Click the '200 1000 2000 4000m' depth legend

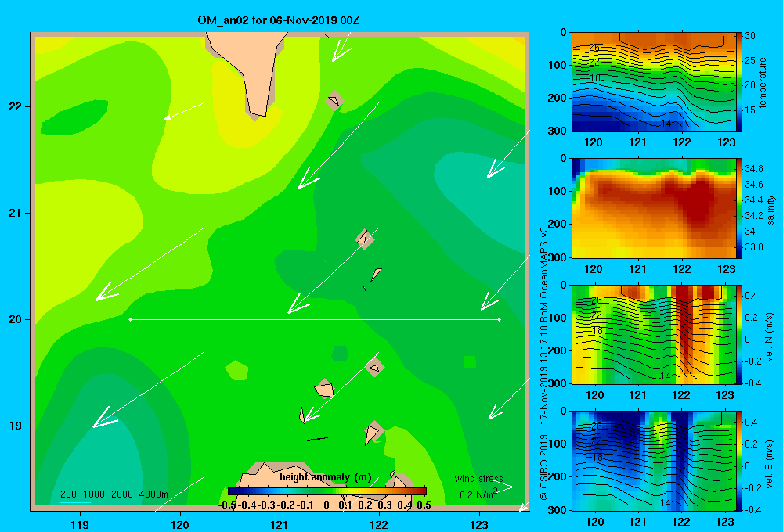(114, 494)
